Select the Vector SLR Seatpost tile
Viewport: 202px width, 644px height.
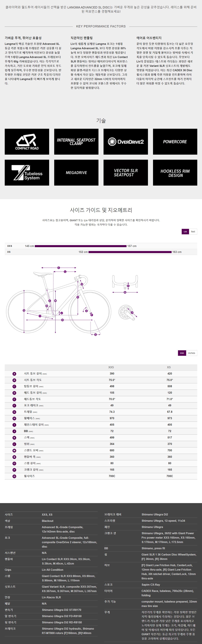point(126,173)
